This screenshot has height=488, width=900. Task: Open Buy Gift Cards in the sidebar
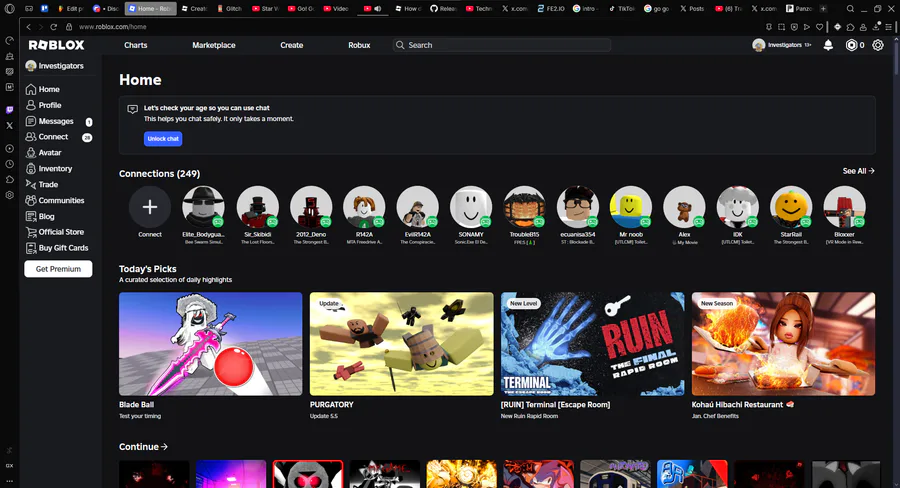point(57,248)
